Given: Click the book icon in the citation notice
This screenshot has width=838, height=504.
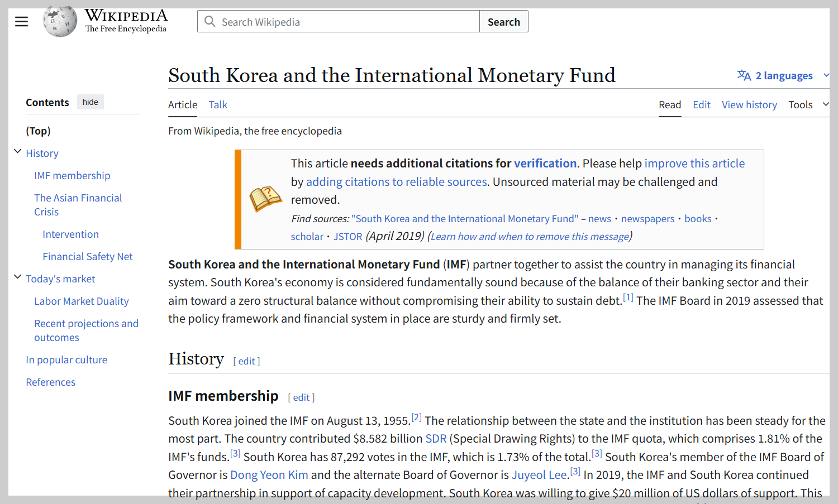Looking at the screenshot, I should coord(265,199).
